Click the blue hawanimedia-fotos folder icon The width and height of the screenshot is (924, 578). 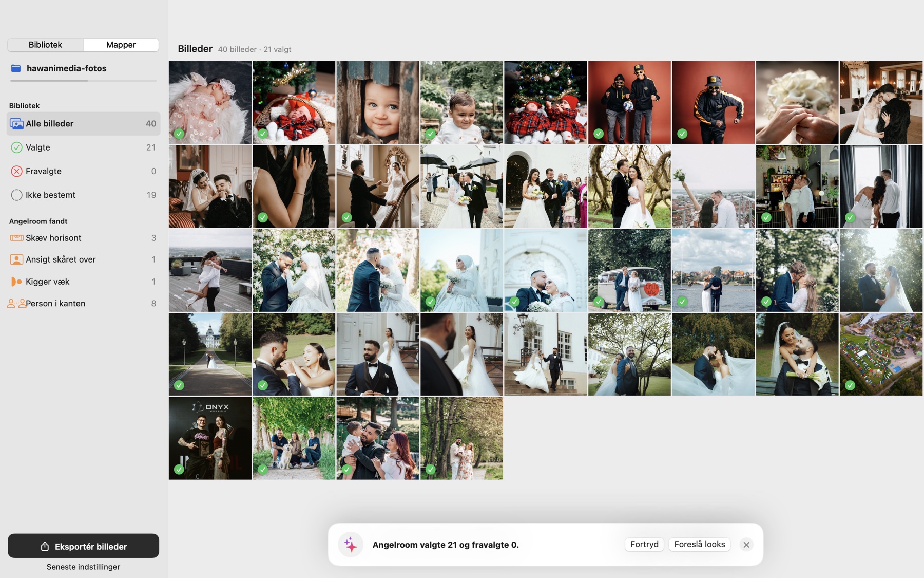(16, 68)
